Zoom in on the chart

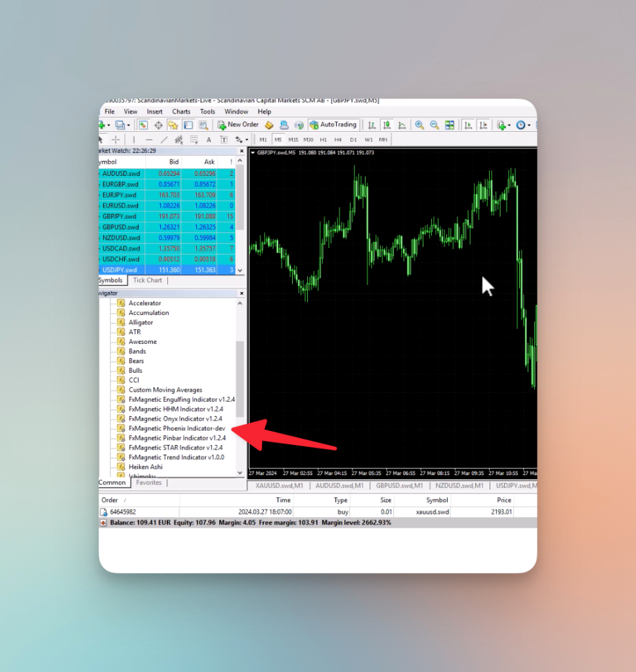pos(419,125)
